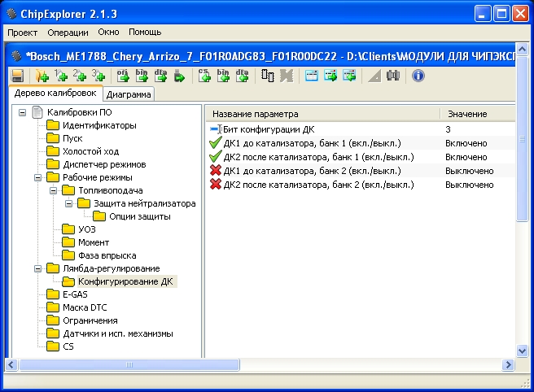
Task: Toggle ДК1 до катализатора, банк 2 cross
Action: point(216,171)
